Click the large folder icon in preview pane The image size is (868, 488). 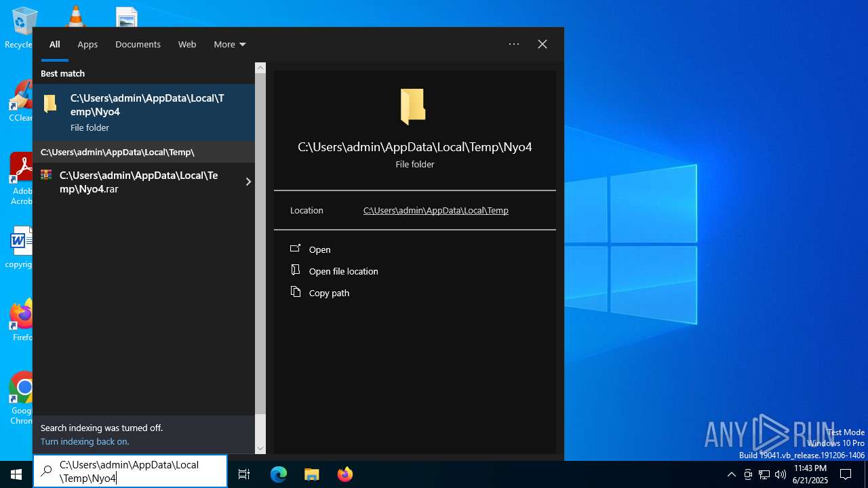(413, 106)
